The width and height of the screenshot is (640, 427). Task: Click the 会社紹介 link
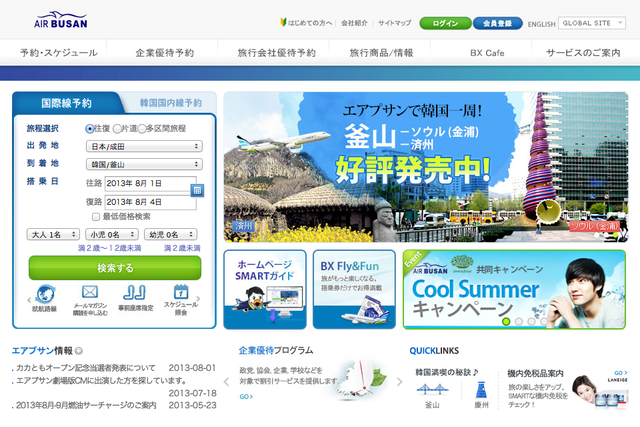point(354,23)
